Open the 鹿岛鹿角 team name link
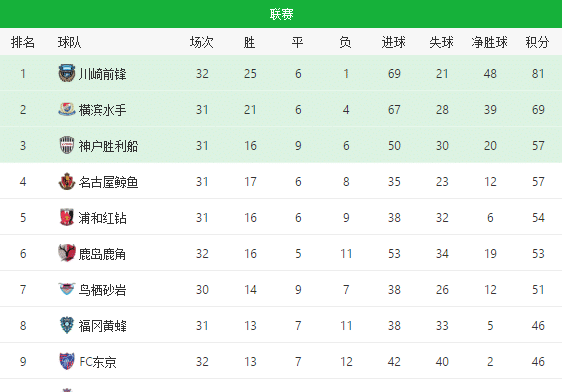Screen dimensions: 562x392 (102, 254)
